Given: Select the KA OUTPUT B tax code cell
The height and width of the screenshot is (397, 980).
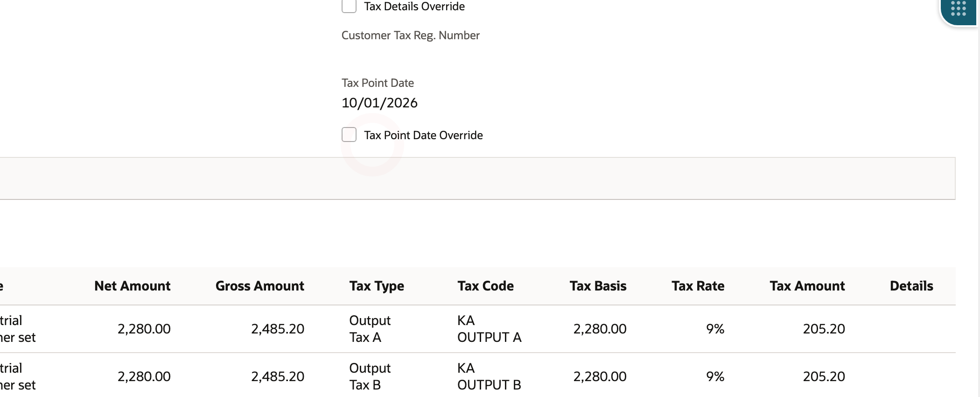Looking at the screenshot, I should 489,376.
